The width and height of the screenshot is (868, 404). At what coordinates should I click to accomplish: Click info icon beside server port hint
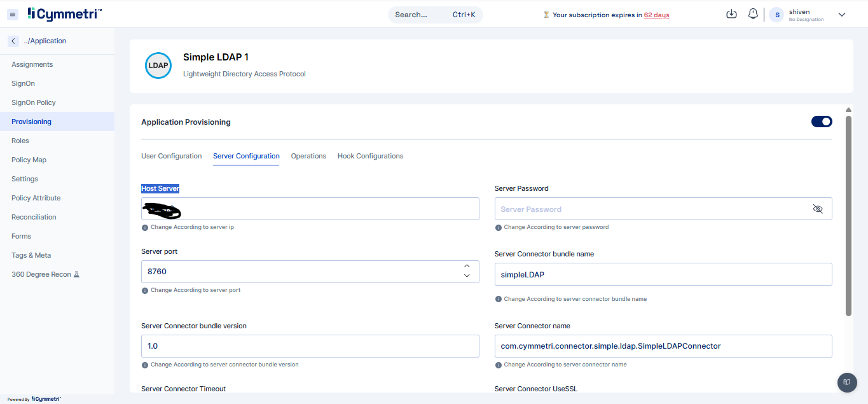click(144, 290)
